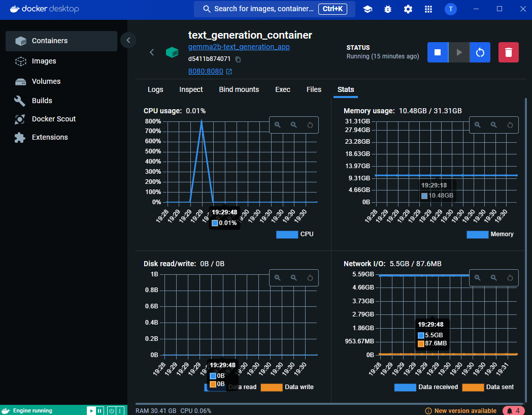Open port 8080:8080 in browser
Screen dimensions: 532x415
click(210, 71)
